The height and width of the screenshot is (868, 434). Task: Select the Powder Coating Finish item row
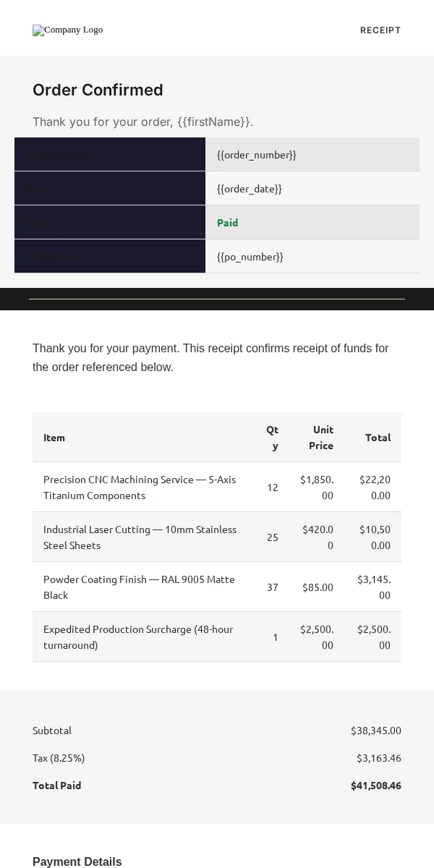(217, 587)
